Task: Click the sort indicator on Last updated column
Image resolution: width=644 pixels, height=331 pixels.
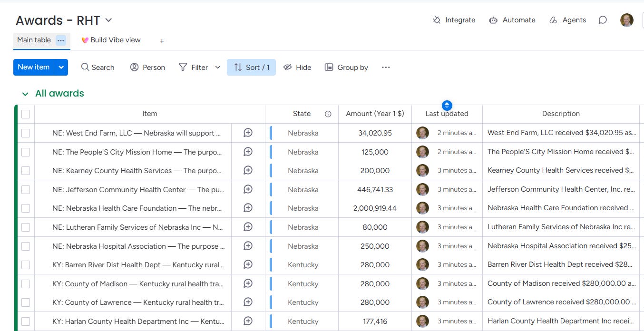Action: pyautogui.click(x=447, y=106)
